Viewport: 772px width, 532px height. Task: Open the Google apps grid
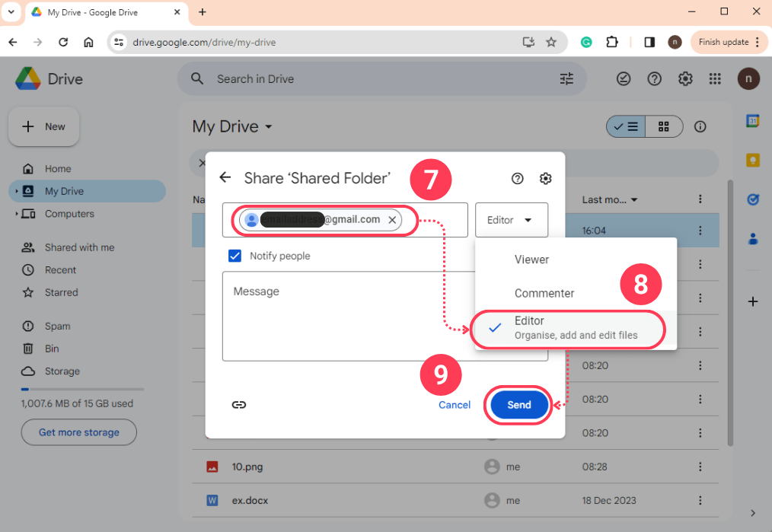pyautogui.click(x=714, y=78)
